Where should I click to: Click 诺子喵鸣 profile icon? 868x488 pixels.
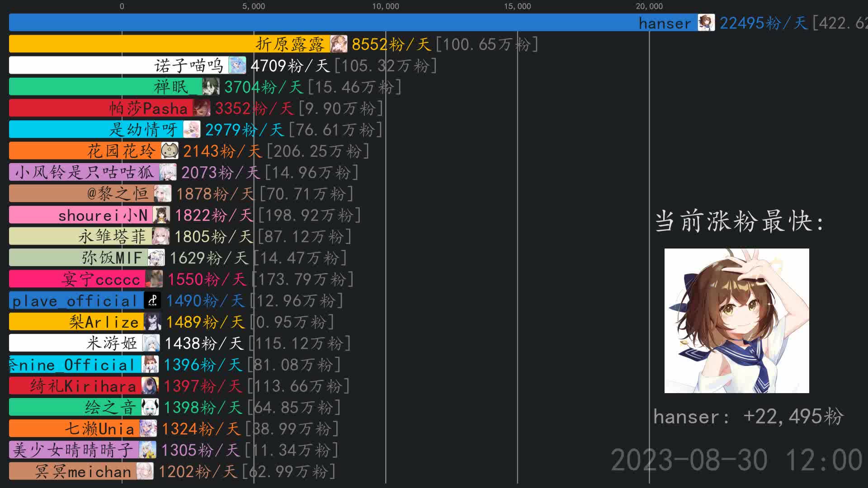(x=238, y=65)
